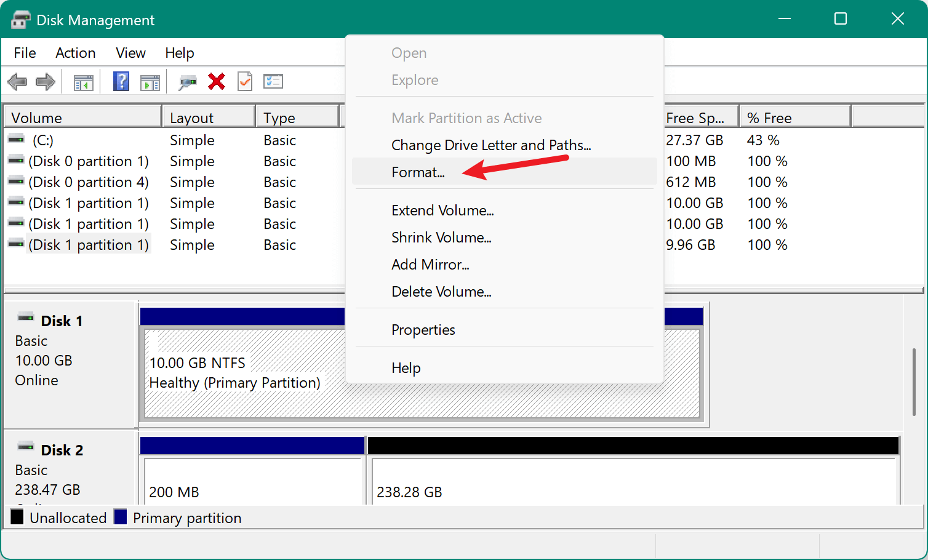The width and height of the screenshot is (928, 560).
Task: Choose Format from the context menu
Action: [418, 172]
